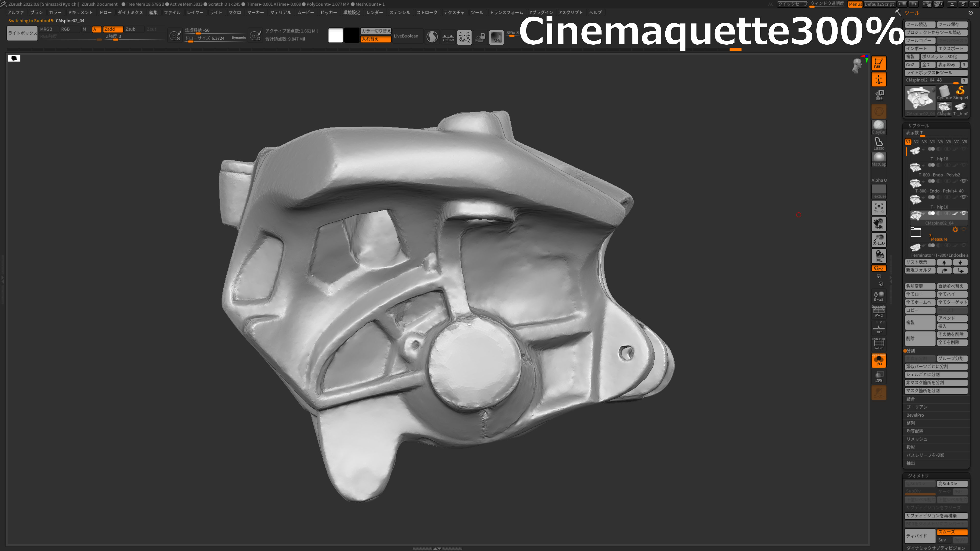Expand the BevelPro section
The image size is (980, 551).
(x=915, y=415)
